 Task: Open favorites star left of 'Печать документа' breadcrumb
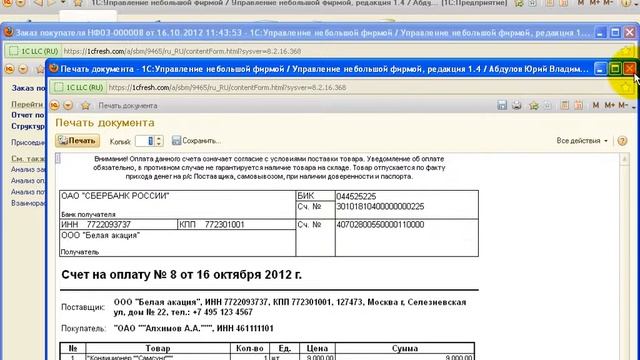coord(85,105)
